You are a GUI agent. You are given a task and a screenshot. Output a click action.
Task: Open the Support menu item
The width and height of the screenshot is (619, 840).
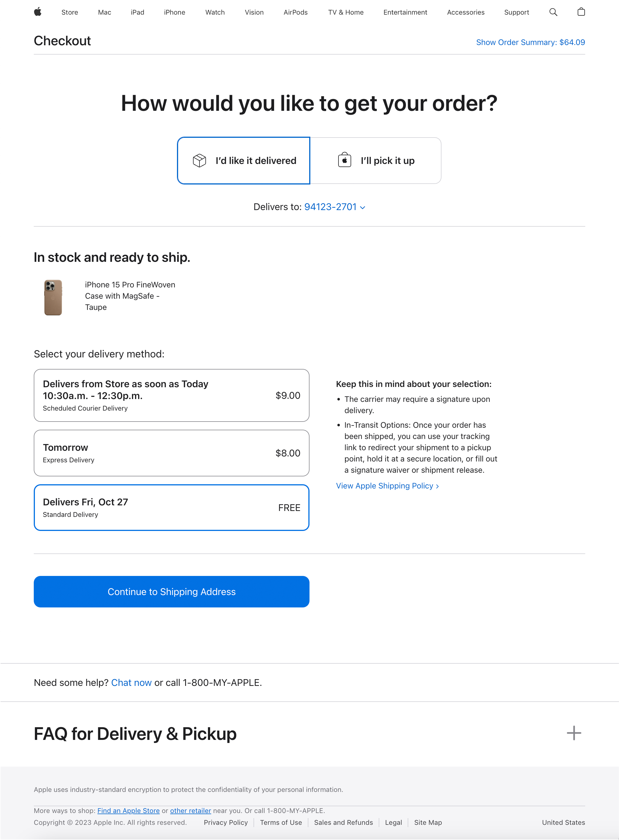pyautogui.click(x=516, y=12)
